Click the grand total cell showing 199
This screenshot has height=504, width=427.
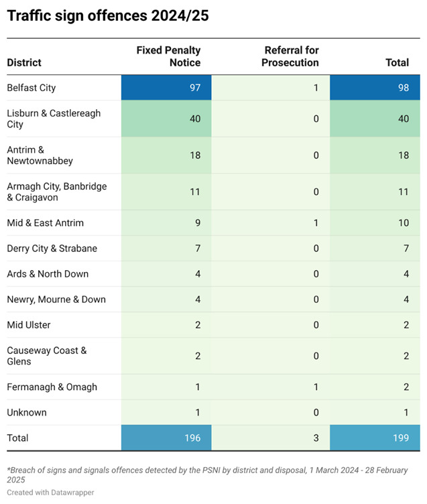click(375, 438)
